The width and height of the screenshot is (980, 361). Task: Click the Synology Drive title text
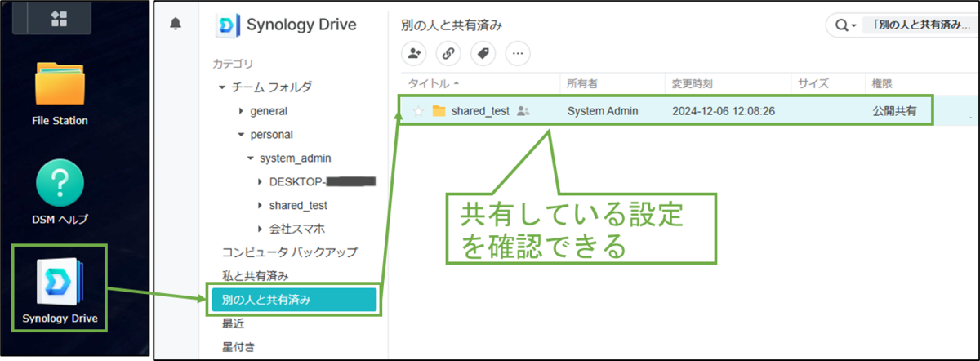tap(301, 25)
